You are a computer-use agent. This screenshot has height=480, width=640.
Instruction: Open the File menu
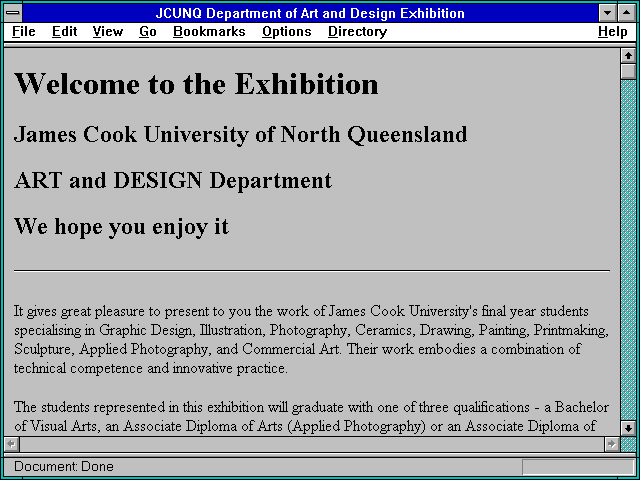pyautogui.click(x=24, y=32)
